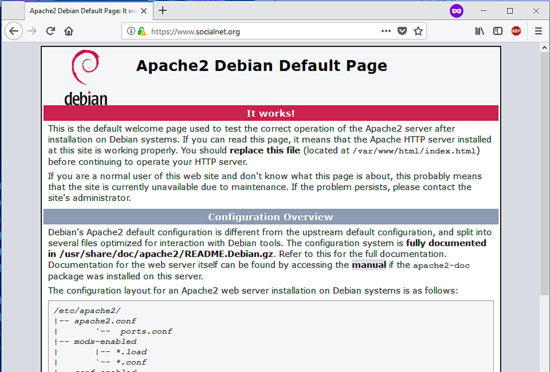Screen dimensions: 550x372
Task: Click the private browsing mask indicator
Action: 456,11
